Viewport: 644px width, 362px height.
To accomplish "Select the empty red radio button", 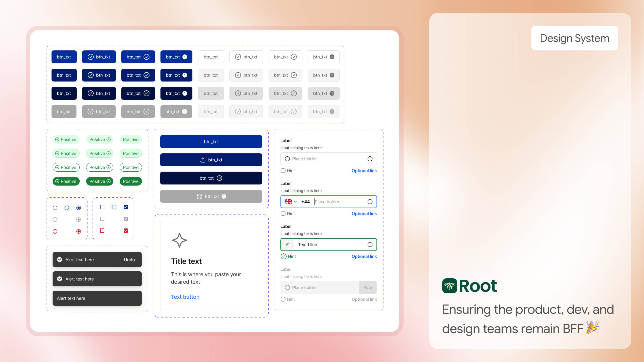I will point(55,231).
